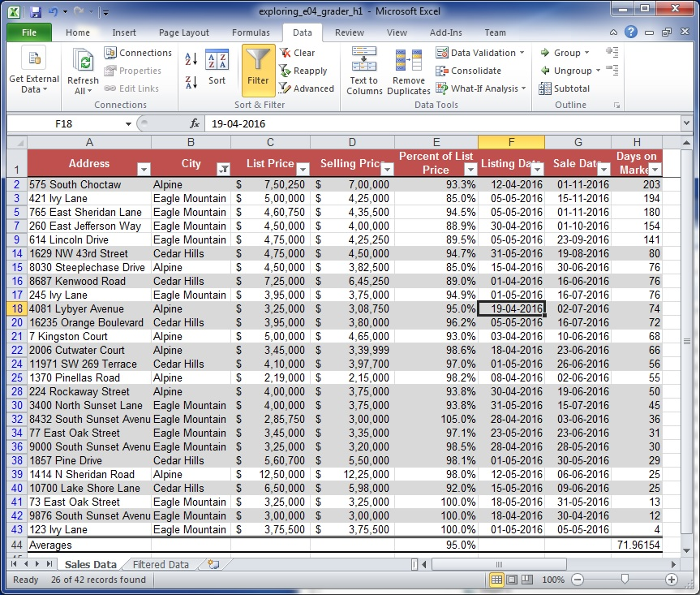Minimize the ribbon with caret icon
This screenshot has height=595, width=700.
[613, 33]
